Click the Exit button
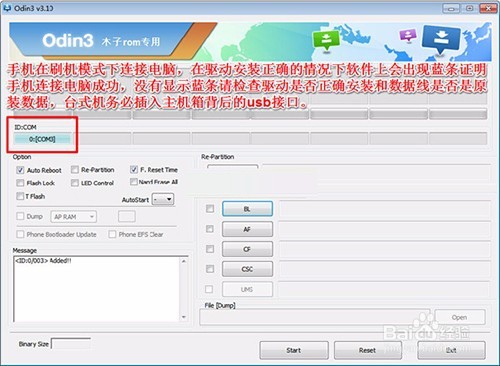The height and width of the screenshot is (366, 500). (451, 350)
